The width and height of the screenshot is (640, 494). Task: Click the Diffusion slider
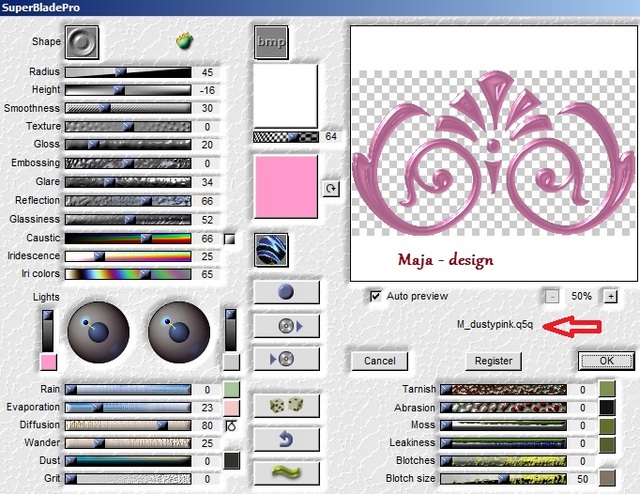click(x=128, y=425)
